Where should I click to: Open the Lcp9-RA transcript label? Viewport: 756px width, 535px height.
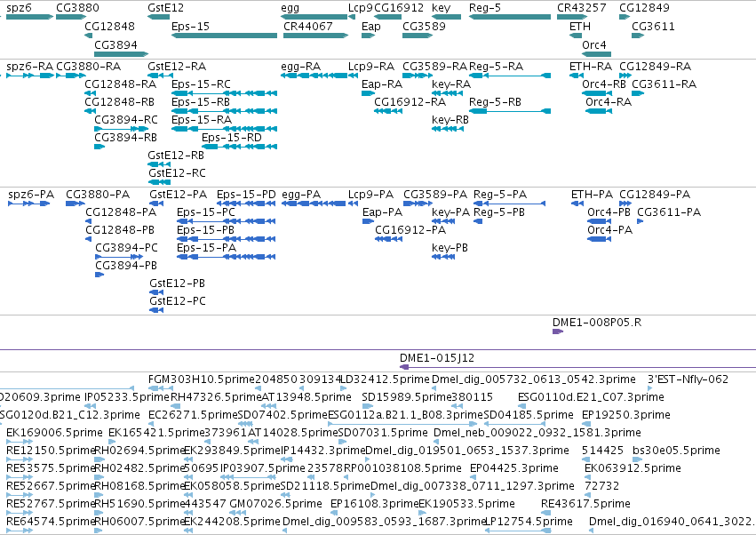click(x=371, y=66)
